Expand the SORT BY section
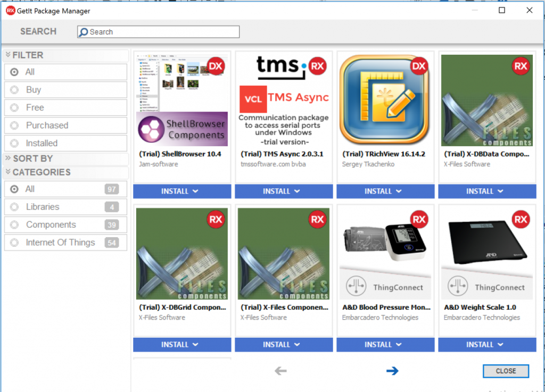Viewport: 545px width, 392px height. point(32,159)
